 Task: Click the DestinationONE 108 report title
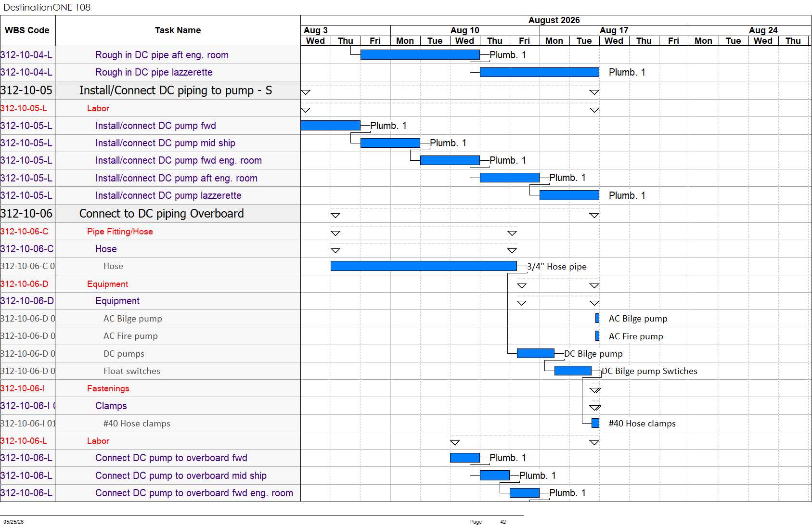click(47, 7)
